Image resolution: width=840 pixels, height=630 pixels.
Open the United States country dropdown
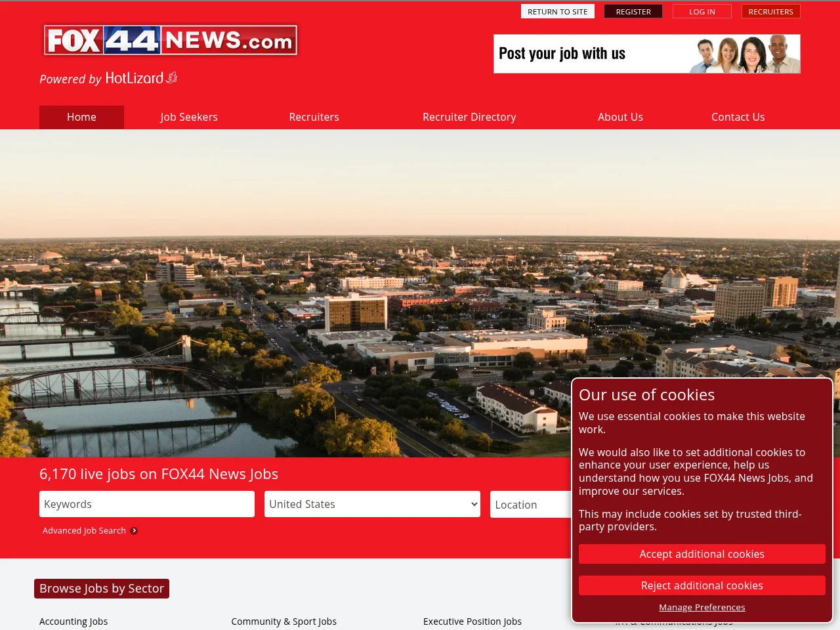coord(372,504)
